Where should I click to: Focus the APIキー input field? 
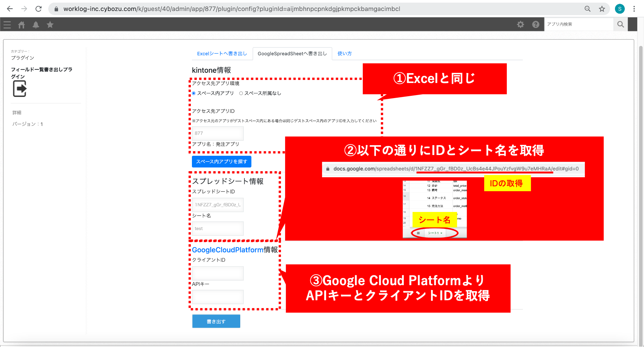pyautogui.click(x=218, y=297)
